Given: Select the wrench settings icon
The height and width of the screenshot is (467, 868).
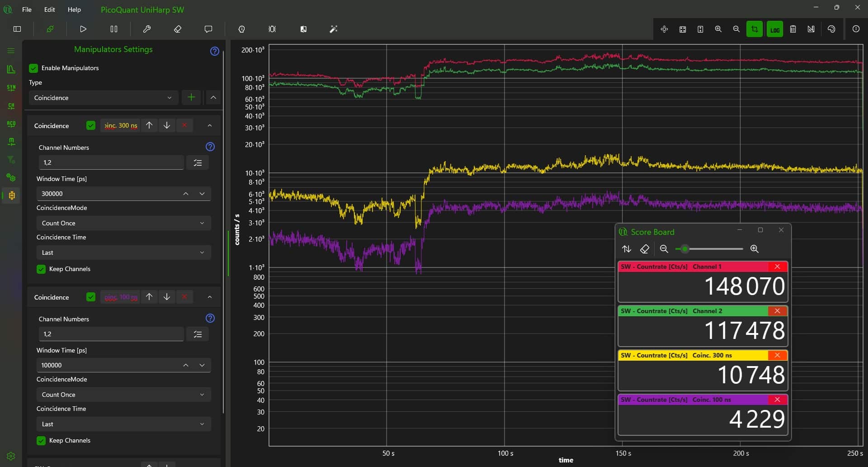Looking at the screenshot, I should tap(147, 29).
